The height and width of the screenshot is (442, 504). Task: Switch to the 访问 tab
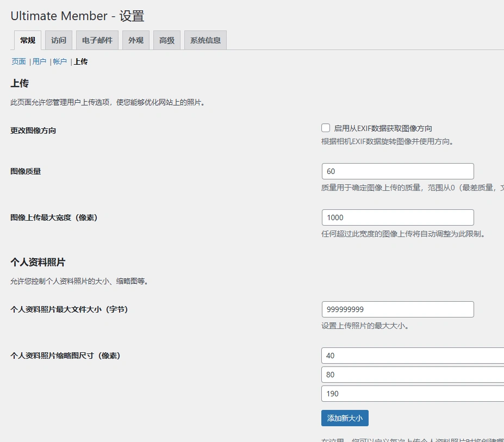pyautogui.click(x=58, y=40)
